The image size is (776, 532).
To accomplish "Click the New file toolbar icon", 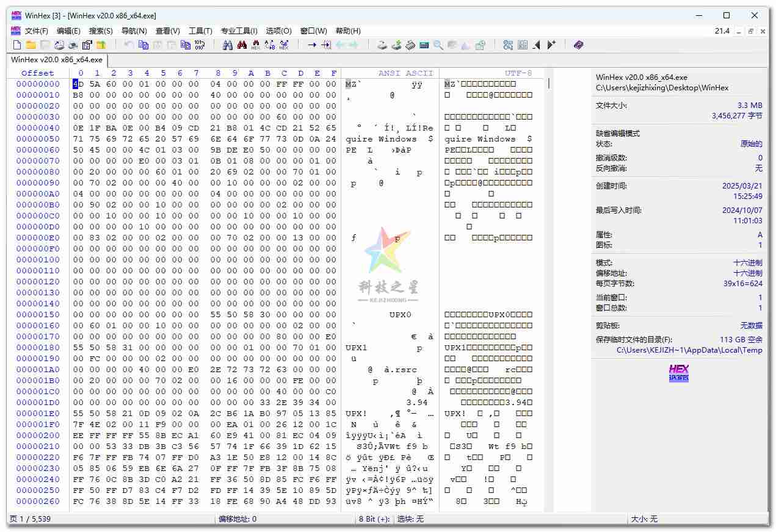I will click(x=17, y=45).
